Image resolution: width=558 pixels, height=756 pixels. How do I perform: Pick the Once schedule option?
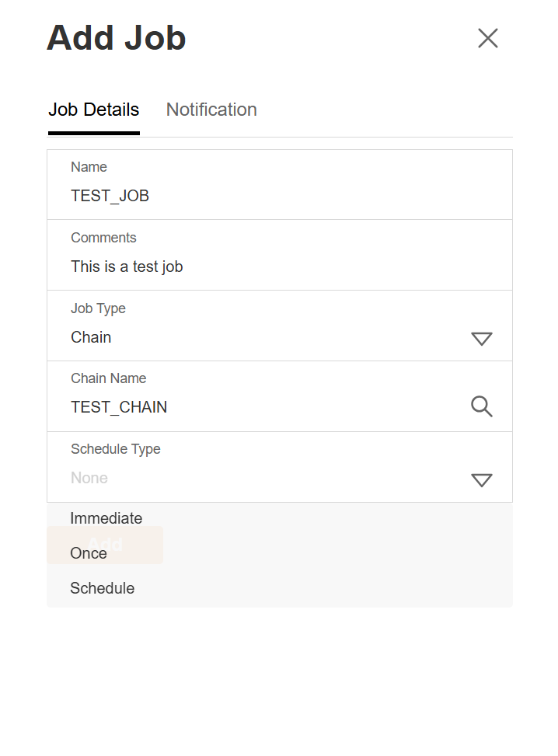[89, 553]
